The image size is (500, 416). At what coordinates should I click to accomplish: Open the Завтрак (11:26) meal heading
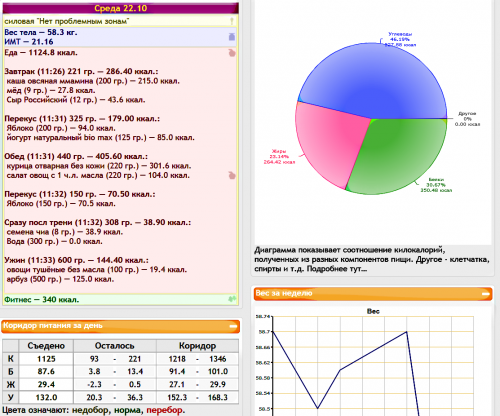[x=81, y=72]
